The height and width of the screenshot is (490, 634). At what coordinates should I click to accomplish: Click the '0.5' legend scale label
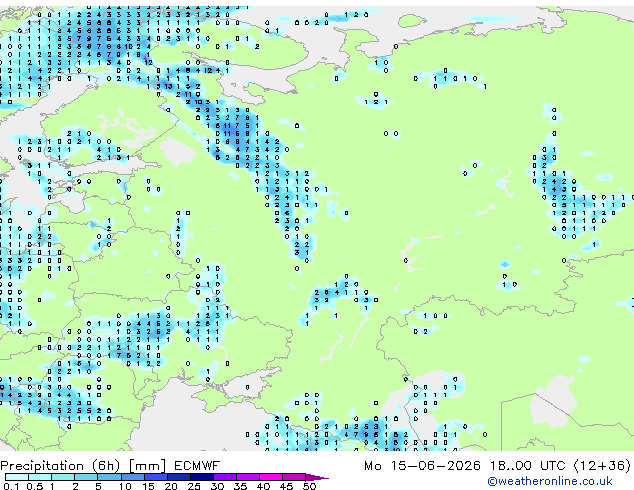[x=35, y=486]
